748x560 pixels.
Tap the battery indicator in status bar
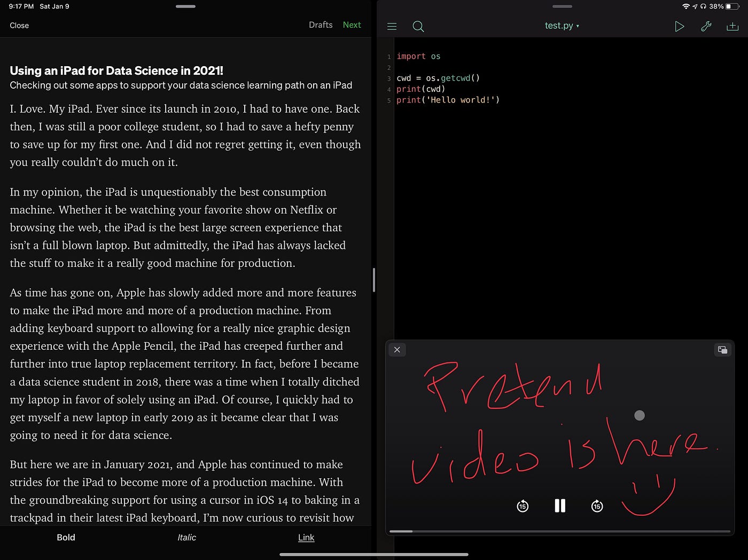(x=733, y=6)
